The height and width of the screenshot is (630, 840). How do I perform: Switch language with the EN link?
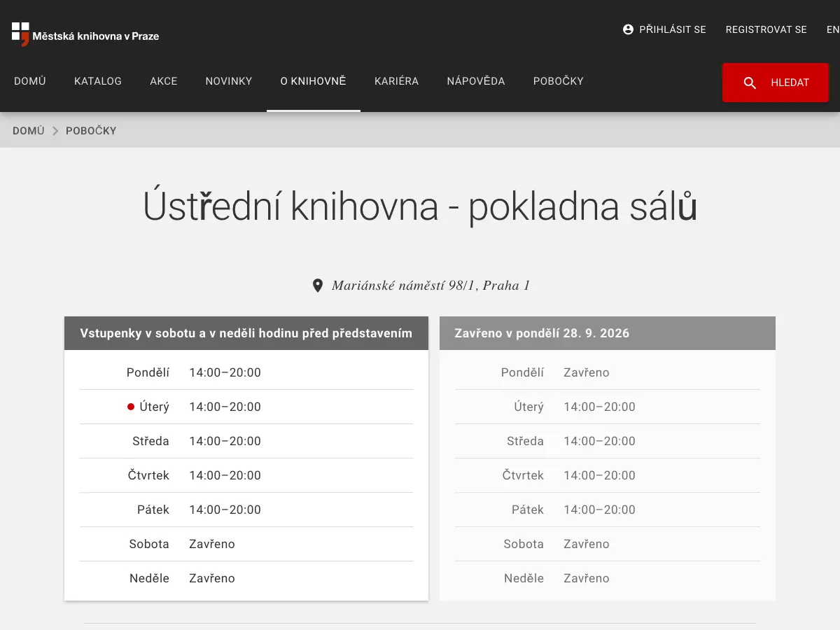point(833,29)
